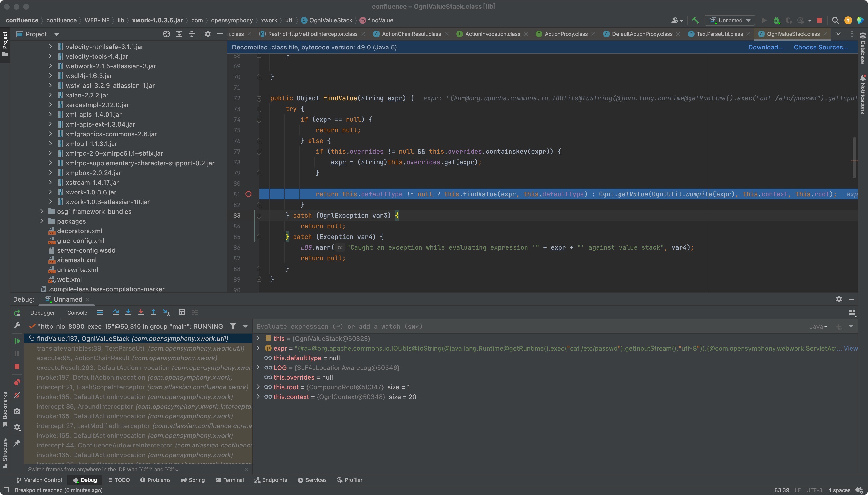
Task: Open Project panel options gear
Action: (208, 34)
